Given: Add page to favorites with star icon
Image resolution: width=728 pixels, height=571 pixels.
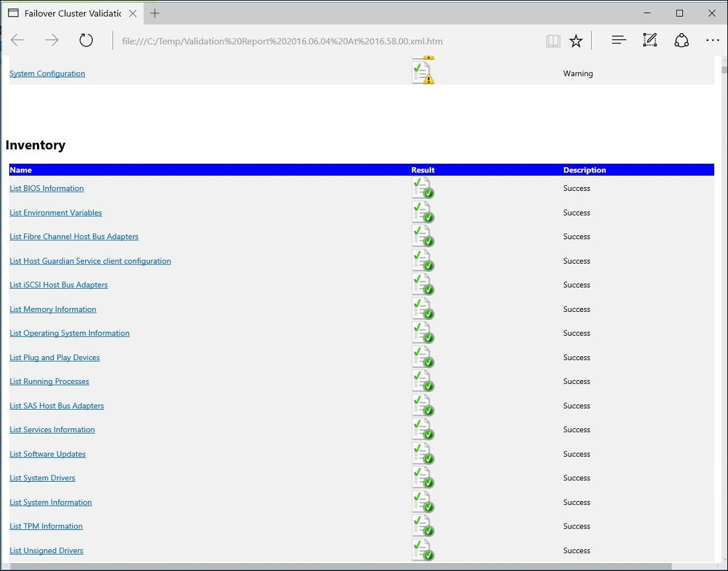Looking at the screenshot, I should pyautogui.click(x=576, y=41).
